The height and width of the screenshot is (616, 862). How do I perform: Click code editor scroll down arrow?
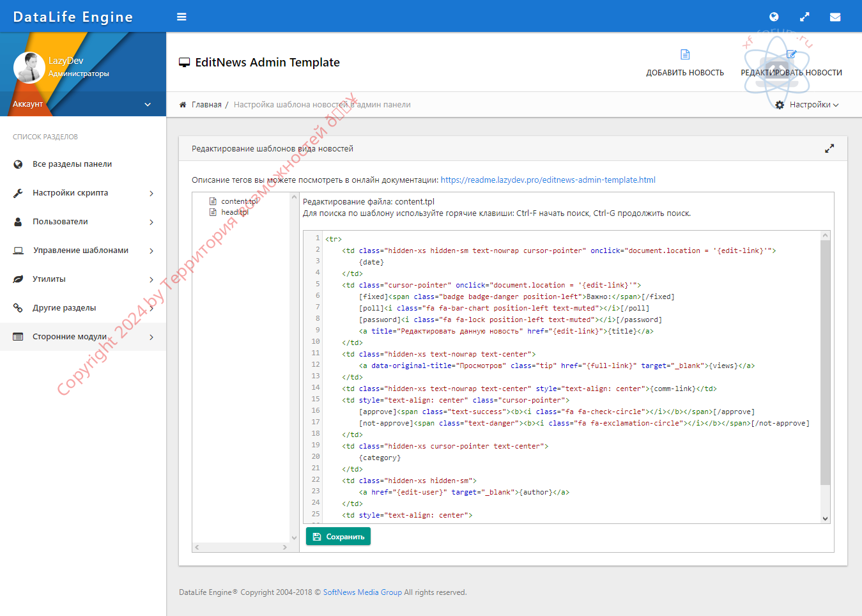point(825,518)
